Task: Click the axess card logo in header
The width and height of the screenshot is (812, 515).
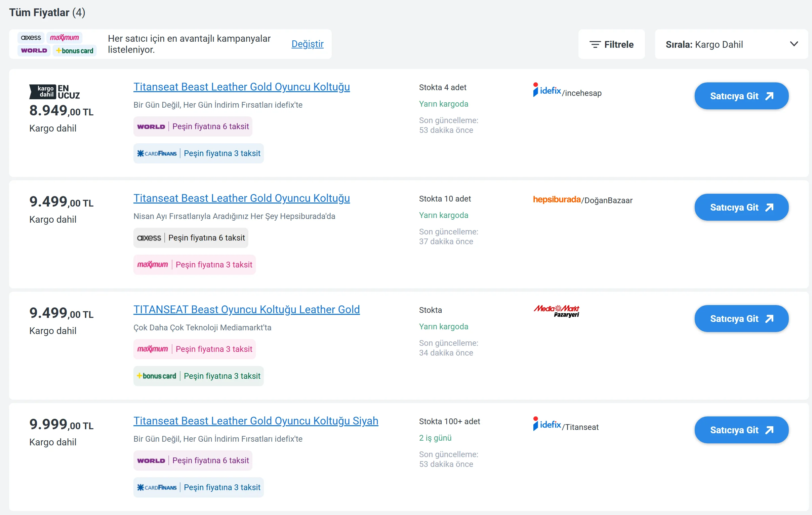Action: point(31,37)
